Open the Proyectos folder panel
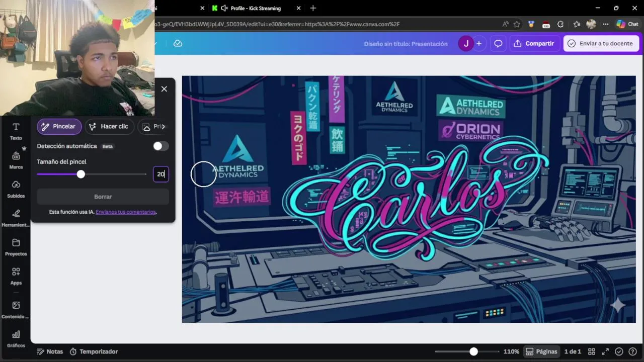This screenshot has width=644, height=362. (x=16, y=247)
